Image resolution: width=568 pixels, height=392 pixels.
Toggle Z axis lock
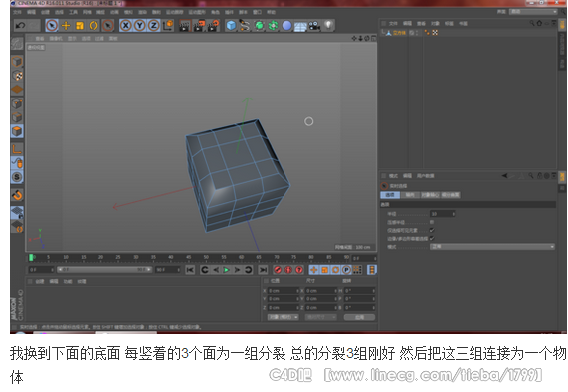pos(154,25)
